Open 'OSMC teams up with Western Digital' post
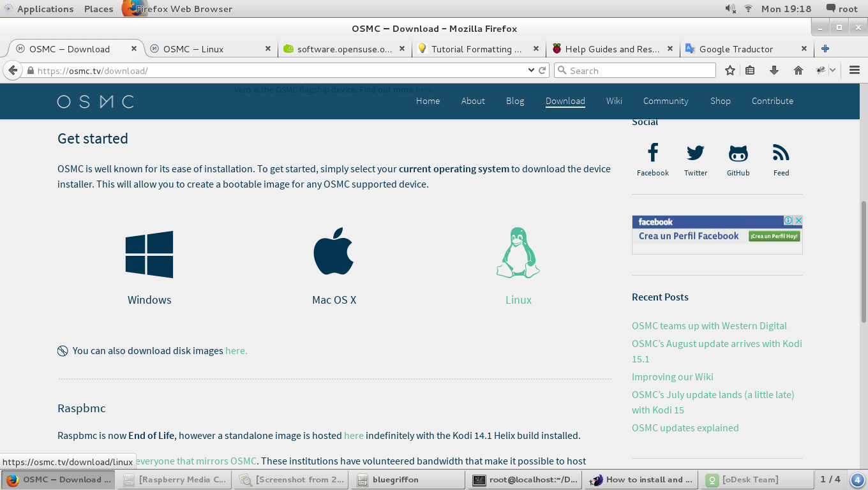 [x=709, y=325]
